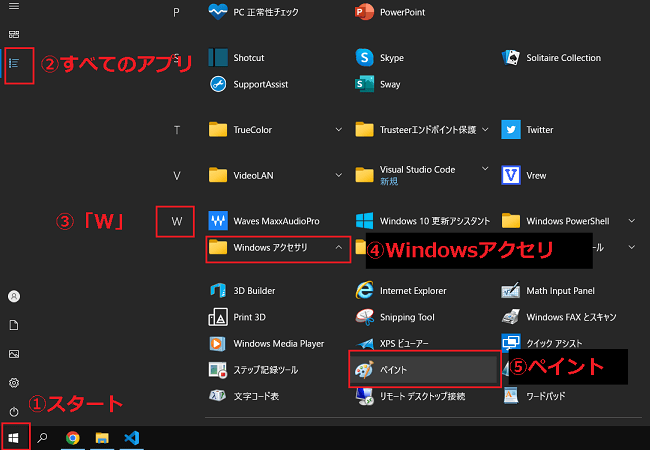Screen dimensions: 650x450
Task: Open クイック アシスト
Action: [542, 344]
